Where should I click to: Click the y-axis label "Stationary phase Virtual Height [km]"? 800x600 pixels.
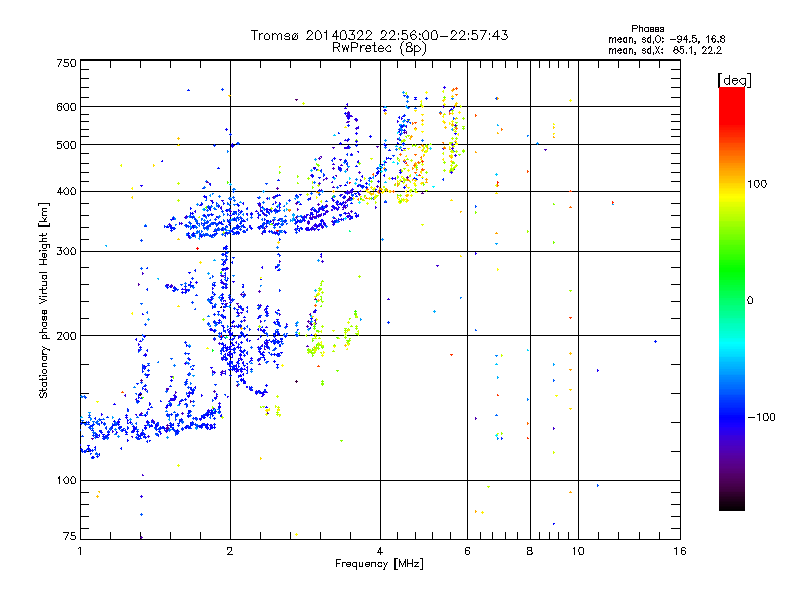[44, 300]
